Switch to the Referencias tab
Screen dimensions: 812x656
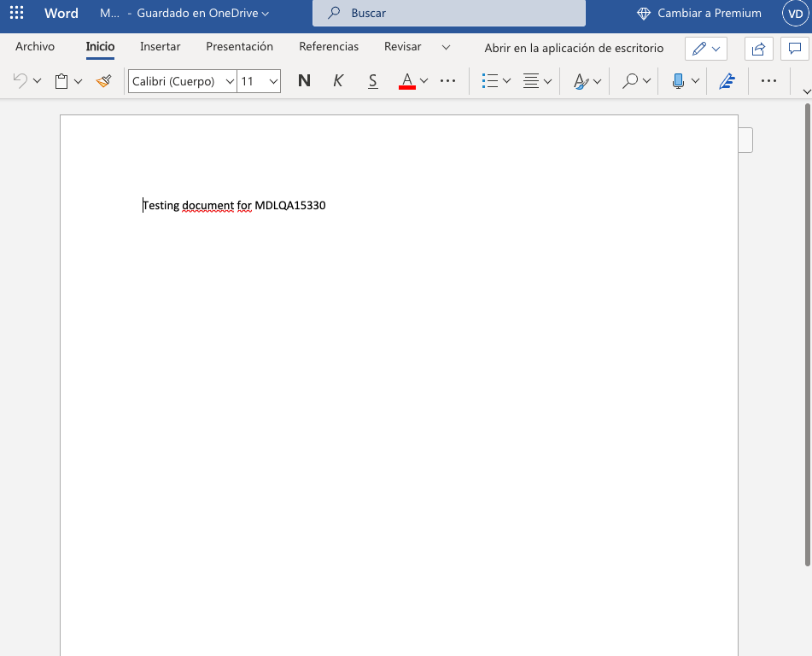point(329,47)
